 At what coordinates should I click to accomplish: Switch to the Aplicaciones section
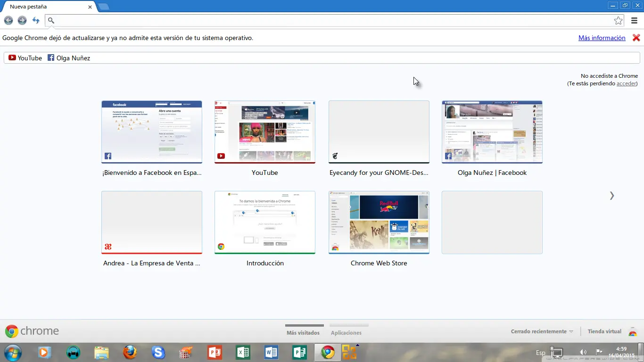(347, 332)
